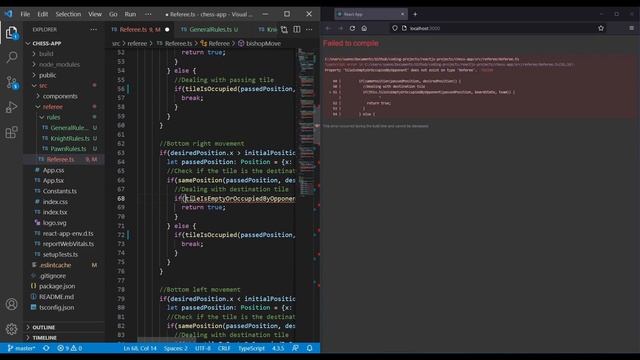This screenshot has height=360, width=640.
Task: Open the browser hamburger menu
Action: [631, 28]
